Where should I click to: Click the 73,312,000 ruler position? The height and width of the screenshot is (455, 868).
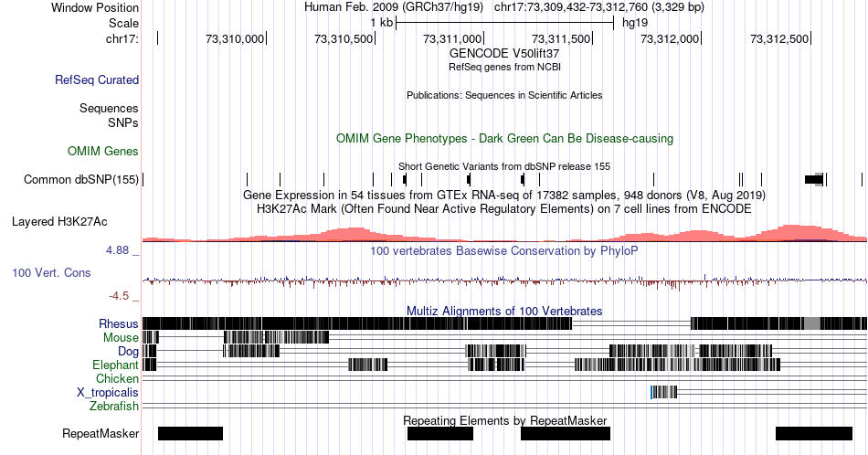pos(670,38)
